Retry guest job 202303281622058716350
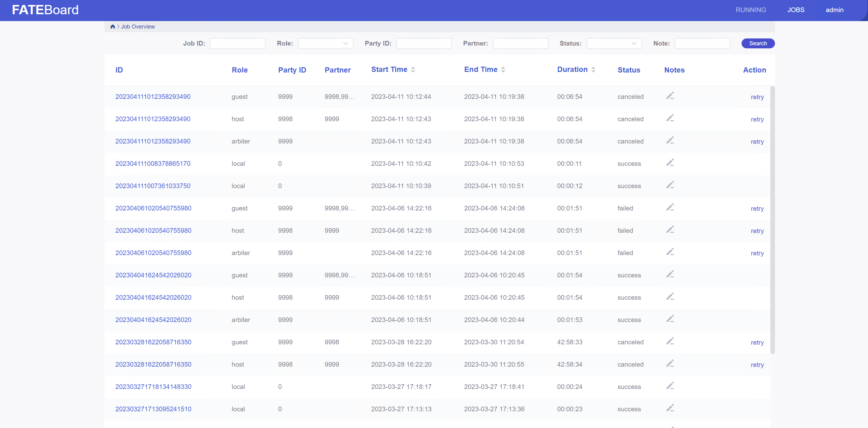Viewport: 868px width, 428px height. pyautogui.click(x=757, y=342)
